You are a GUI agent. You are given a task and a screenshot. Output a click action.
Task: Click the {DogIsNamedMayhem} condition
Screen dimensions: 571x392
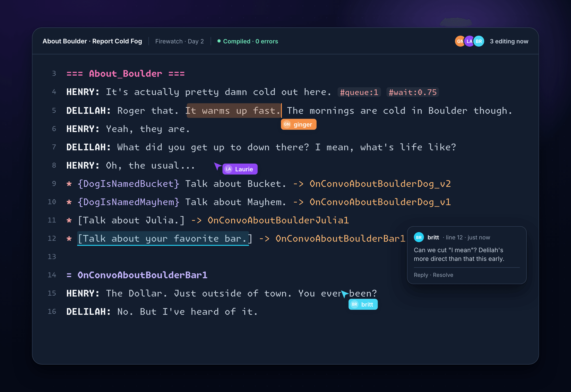129,202
